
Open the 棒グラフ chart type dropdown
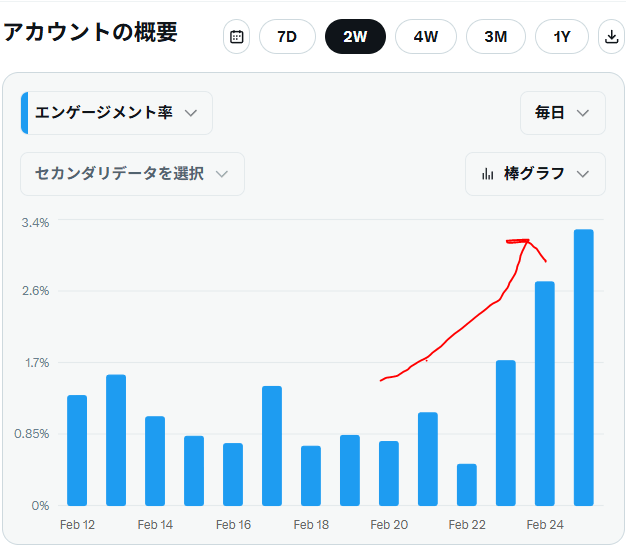[535, 174]
